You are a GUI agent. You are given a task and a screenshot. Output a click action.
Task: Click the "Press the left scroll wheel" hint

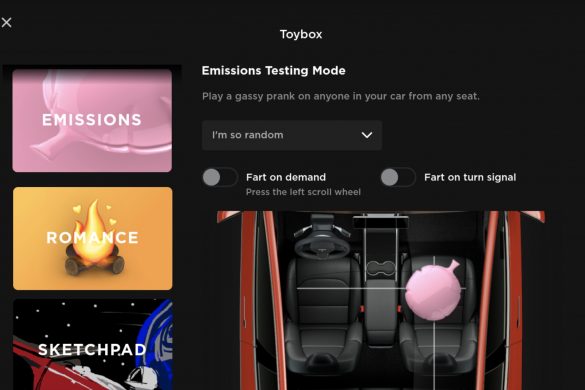[303, 192]
